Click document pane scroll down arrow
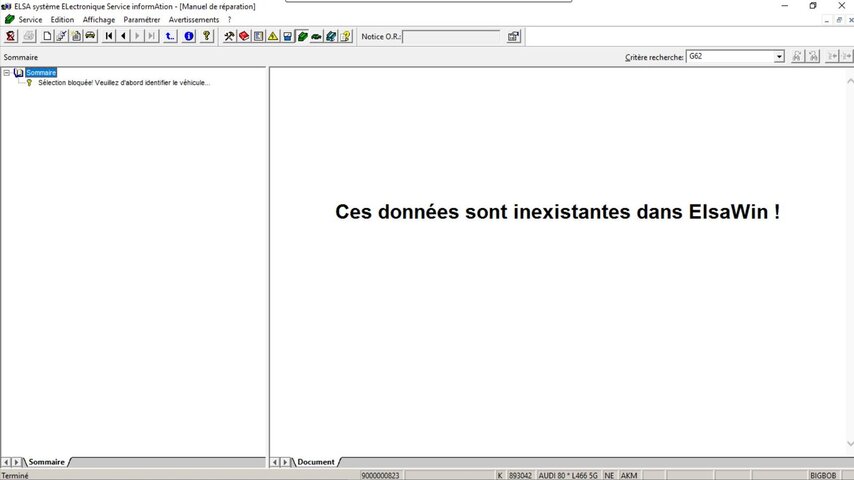Screen dimensions: 854x480 click(x=850, y=444)
